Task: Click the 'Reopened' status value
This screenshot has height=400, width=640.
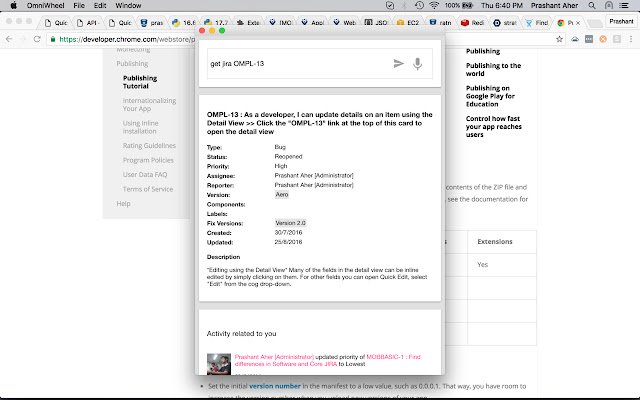Action: point(288,156)
